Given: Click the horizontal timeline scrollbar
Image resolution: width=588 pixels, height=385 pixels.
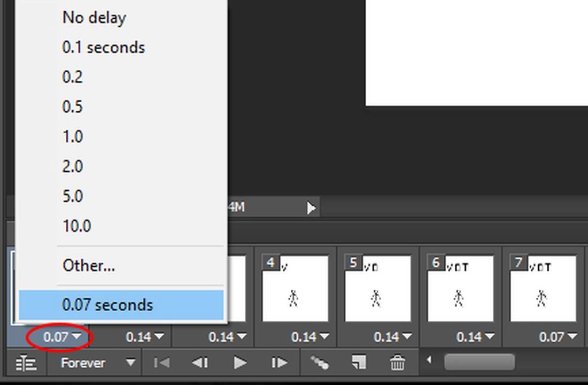Looking at the screenshot, I should pos(479,363).
